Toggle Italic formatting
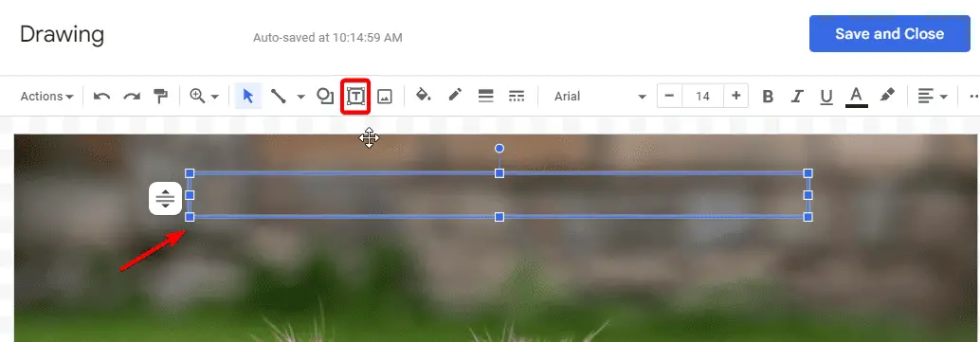The width and height of the screenshot is (980, 342). tap(797, 97)
